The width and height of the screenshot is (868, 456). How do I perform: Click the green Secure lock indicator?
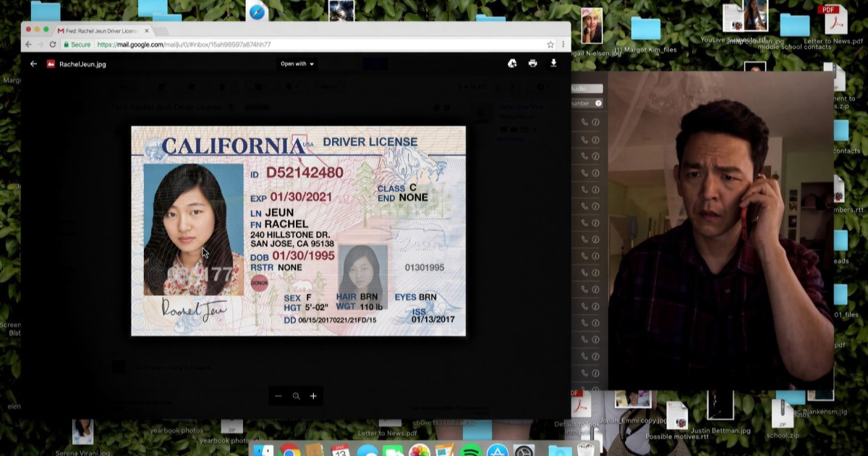77,44
